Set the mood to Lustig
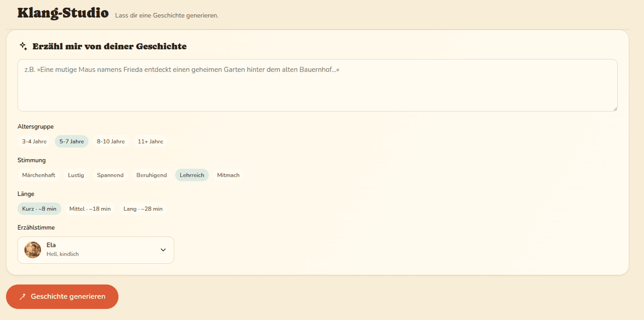 click(x=76, y=175)
